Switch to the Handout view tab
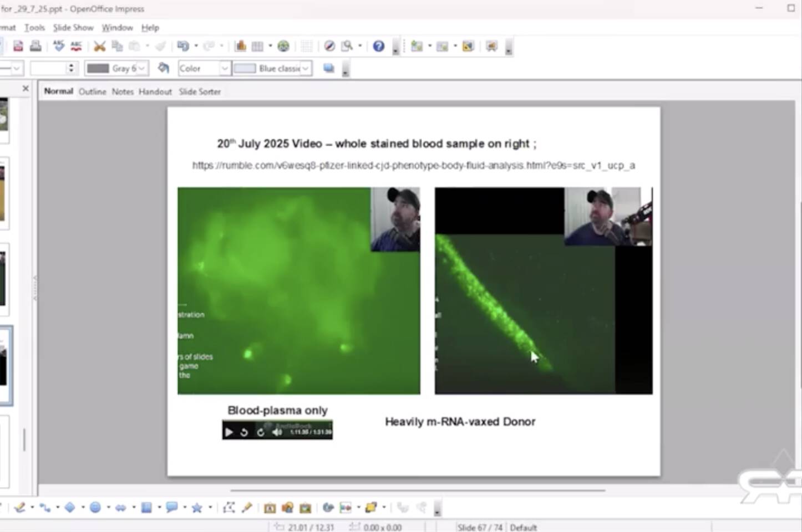This screenshot has height=532, width=802. pos(155,91)
